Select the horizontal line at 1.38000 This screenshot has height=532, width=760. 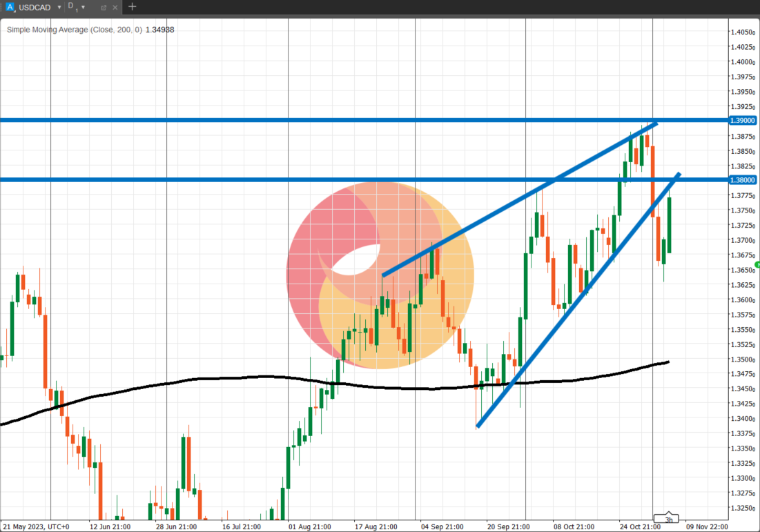tap(364, 180)
